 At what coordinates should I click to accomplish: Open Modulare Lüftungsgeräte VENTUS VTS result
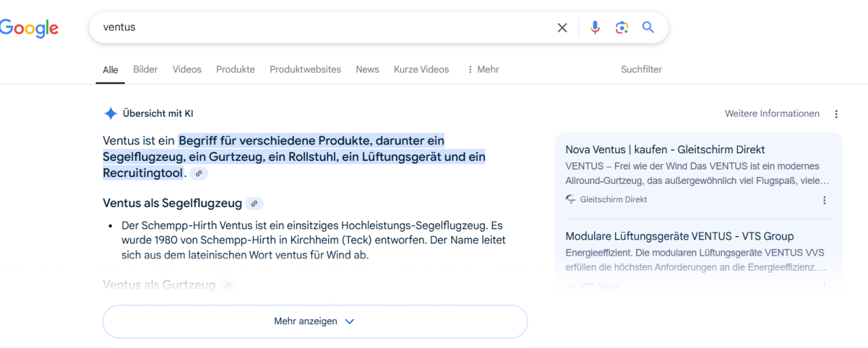(679, 236)
